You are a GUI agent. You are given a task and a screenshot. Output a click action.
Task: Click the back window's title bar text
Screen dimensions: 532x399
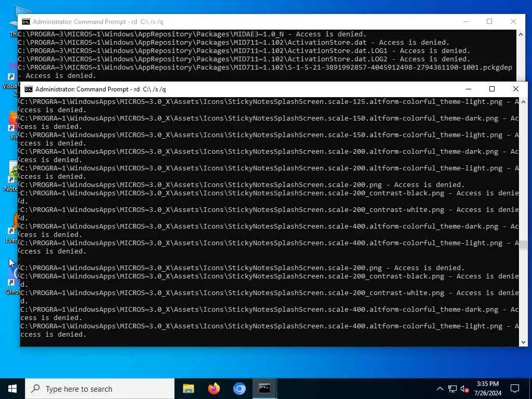tap(98, 22)
